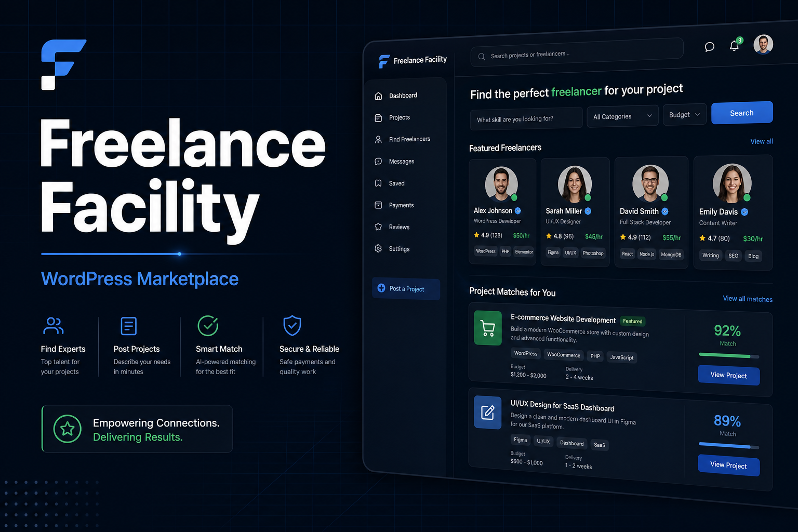Click the plus icon on Post a Project
The image size is (798, 532).
(381, 288)
